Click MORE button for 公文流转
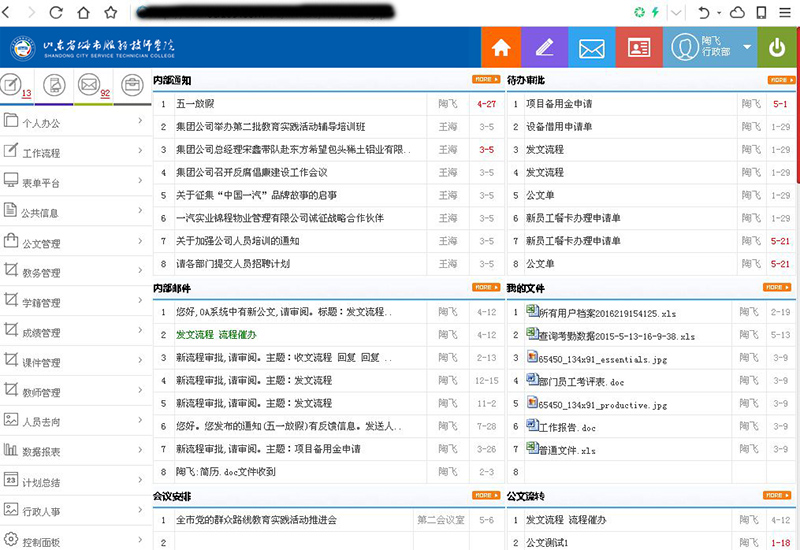 (x=777, y=495)
